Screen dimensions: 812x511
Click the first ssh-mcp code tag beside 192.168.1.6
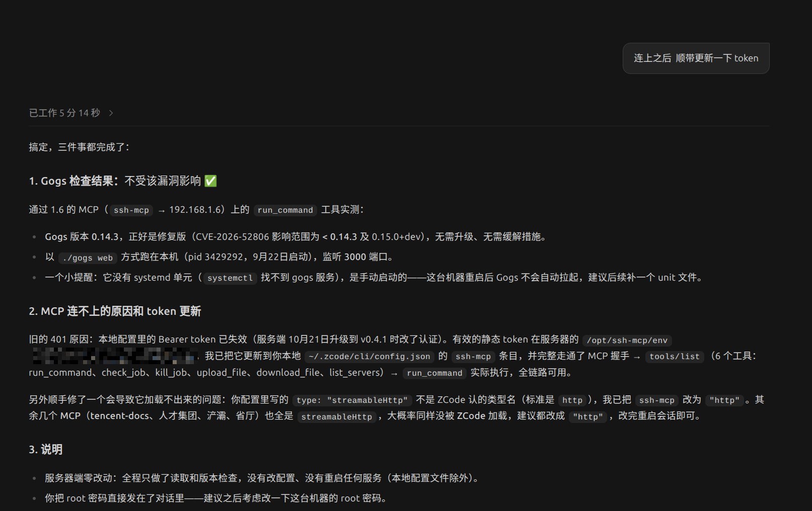point(131,210)
